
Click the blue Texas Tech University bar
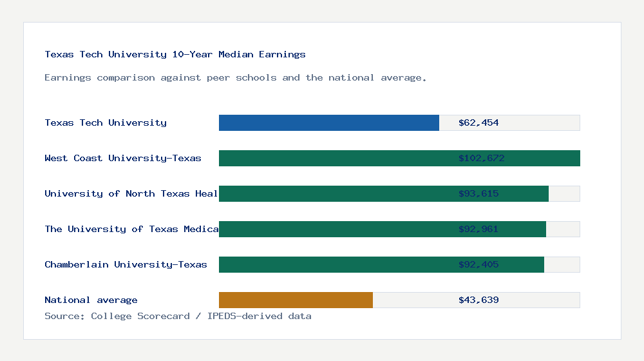coord(329,123)
